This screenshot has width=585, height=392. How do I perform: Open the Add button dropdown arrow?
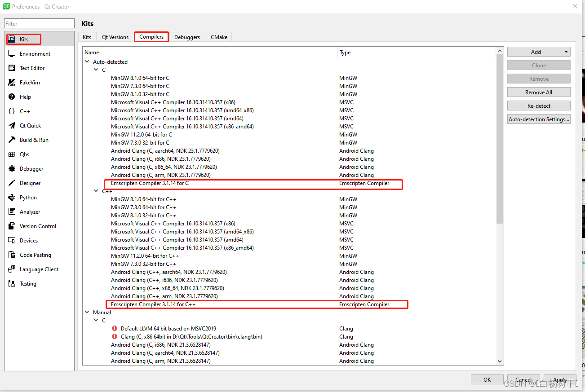(x=566, y=52)
